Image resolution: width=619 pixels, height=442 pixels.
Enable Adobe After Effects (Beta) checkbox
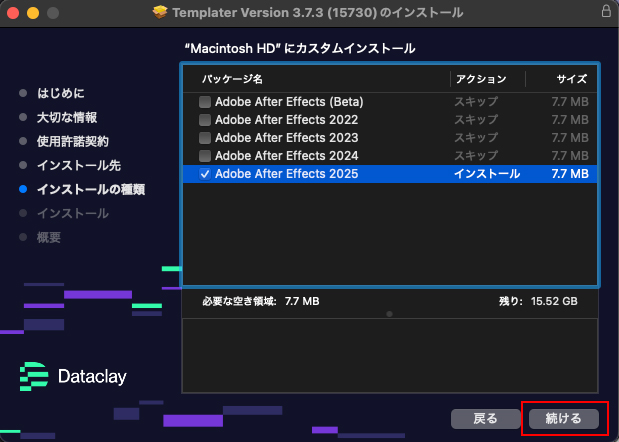coord(205,102)
